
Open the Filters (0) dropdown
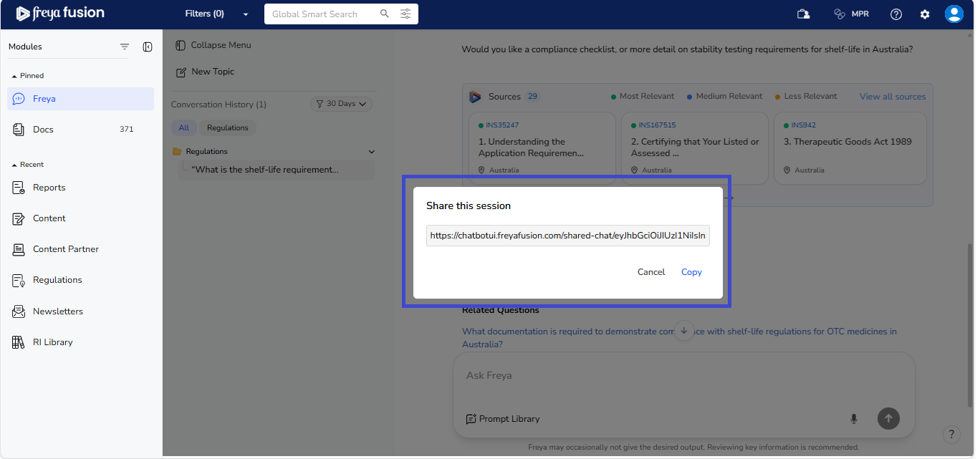(x=216, y=14)
